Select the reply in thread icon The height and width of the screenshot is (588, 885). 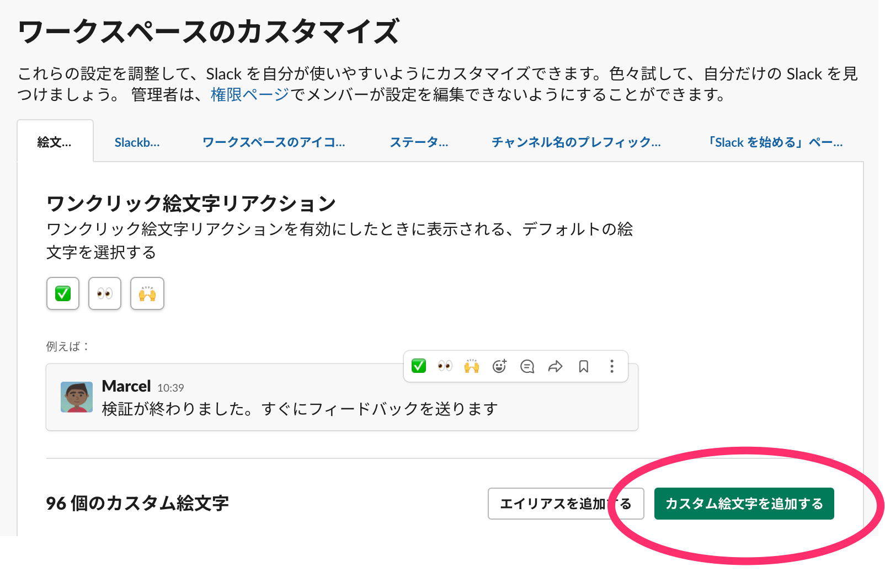527,366
